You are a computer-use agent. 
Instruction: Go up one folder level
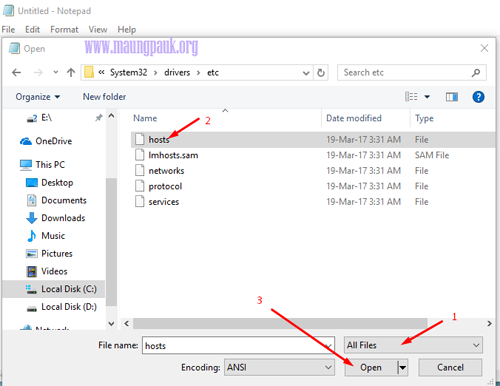(x=71, y=72)
